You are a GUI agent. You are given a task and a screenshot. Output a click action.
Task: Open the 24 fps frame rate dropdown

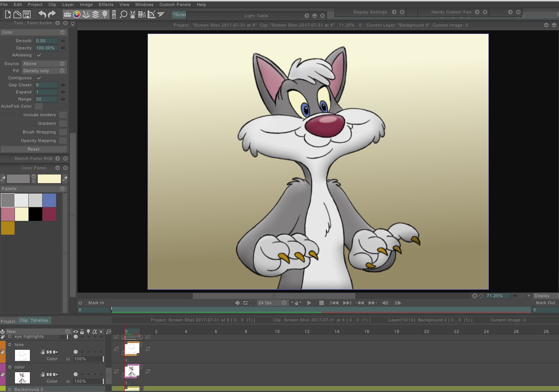(272, 303)
